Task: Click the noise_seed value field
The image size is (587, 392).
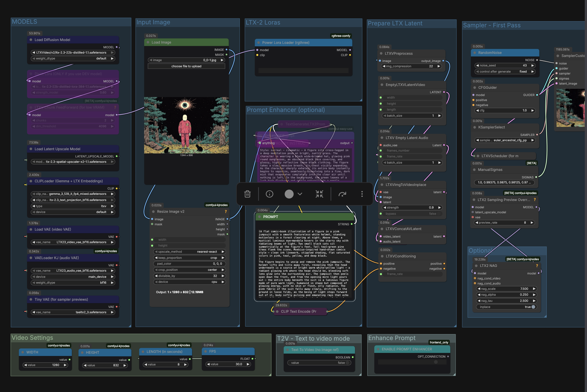Action: tap(505, 65)
